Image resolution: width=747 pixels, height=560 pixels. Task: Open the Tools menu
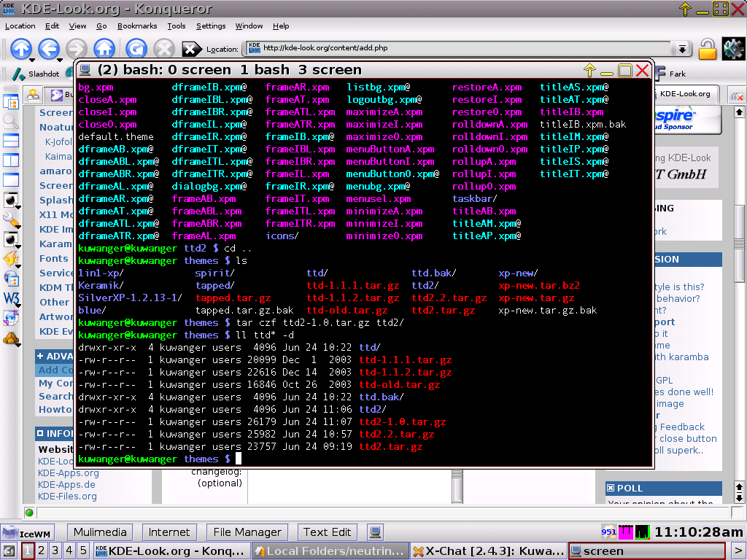point(177,26)
